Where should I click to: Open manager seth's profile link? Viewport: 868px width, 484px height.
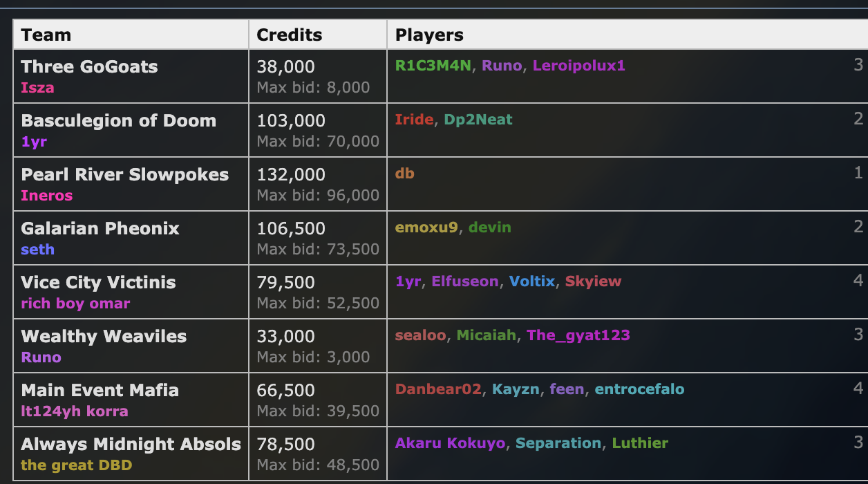37,250
